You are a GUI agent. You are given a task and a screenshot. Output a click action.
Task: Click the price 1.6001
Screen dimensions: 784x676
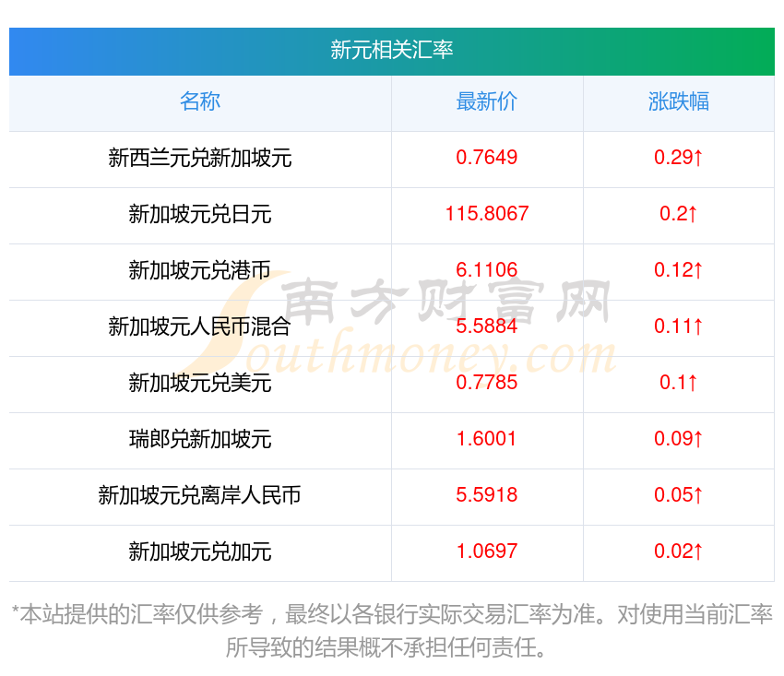[486, 439]
